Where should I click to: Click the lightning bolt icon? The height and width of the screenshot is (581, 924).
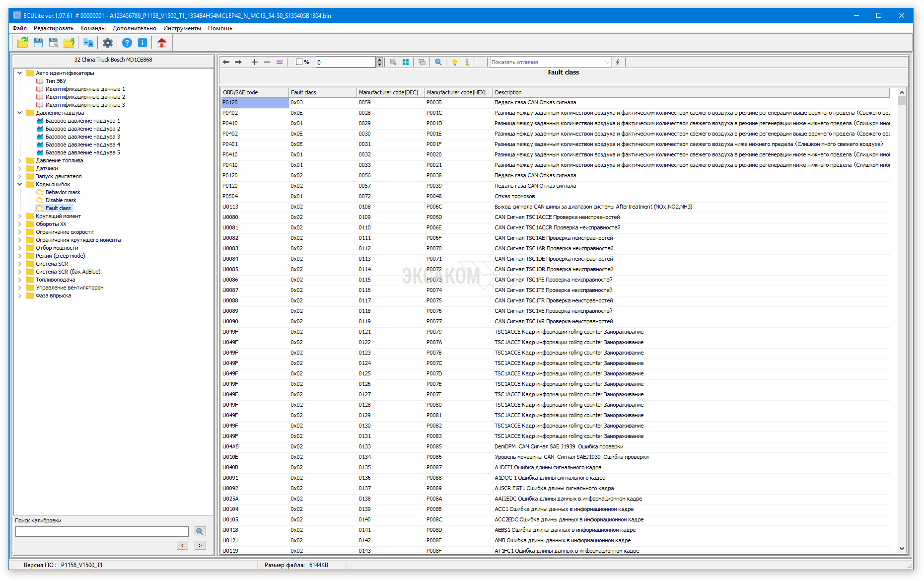618,62
